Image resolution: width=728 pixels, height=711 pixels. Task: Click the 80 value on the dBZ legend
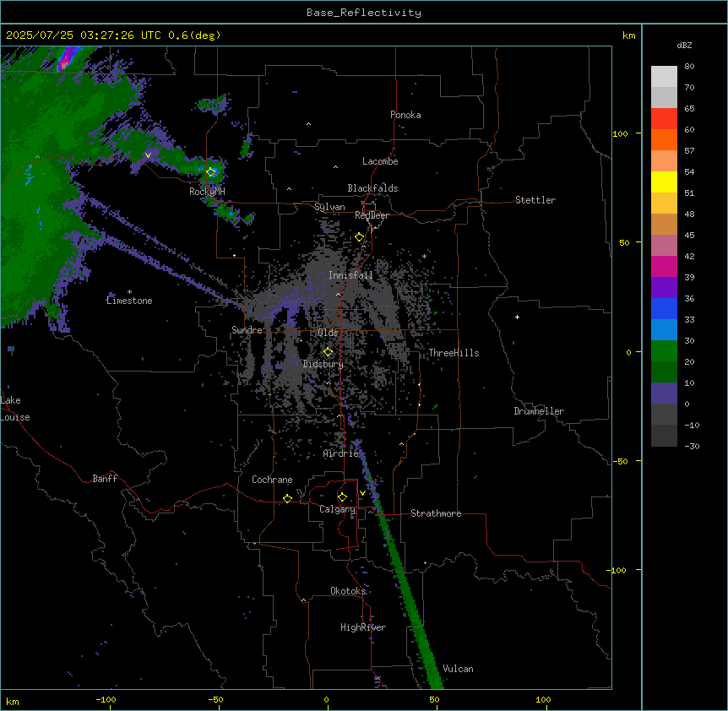point(689,67)
